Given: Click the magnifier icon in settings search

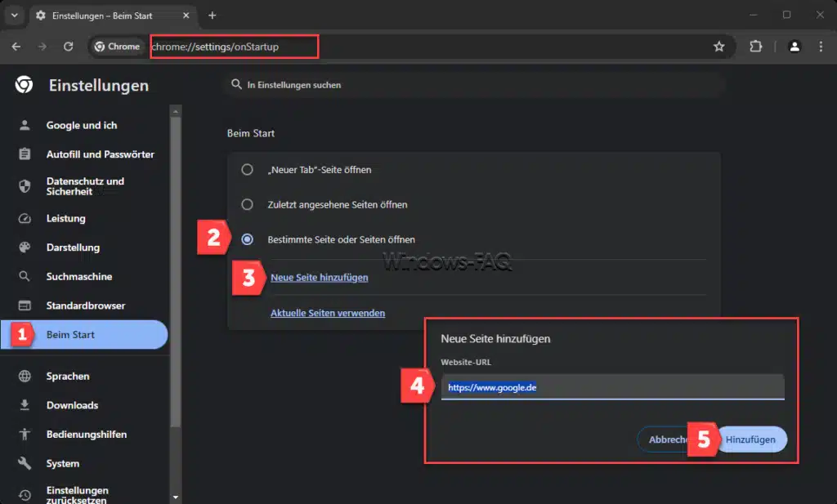Looking at the screenshot, I should (236, 84).
